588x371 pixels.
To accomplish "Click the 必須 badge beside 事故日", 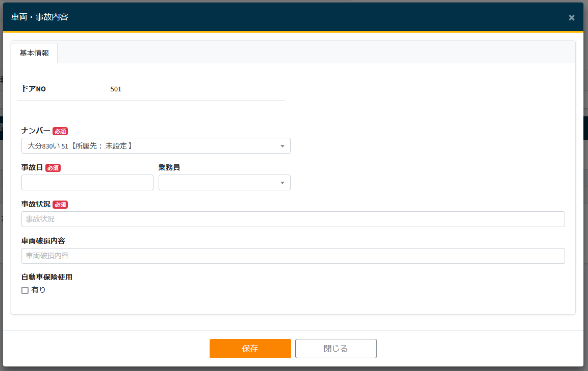I will [x=53, y=168].
